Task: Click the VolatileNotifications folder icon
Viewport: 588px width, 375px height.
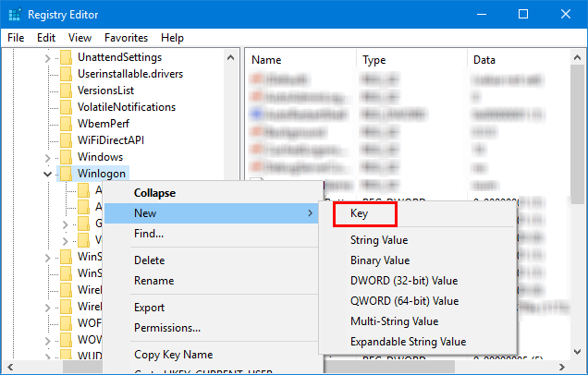Action: [x=66, y=107]
